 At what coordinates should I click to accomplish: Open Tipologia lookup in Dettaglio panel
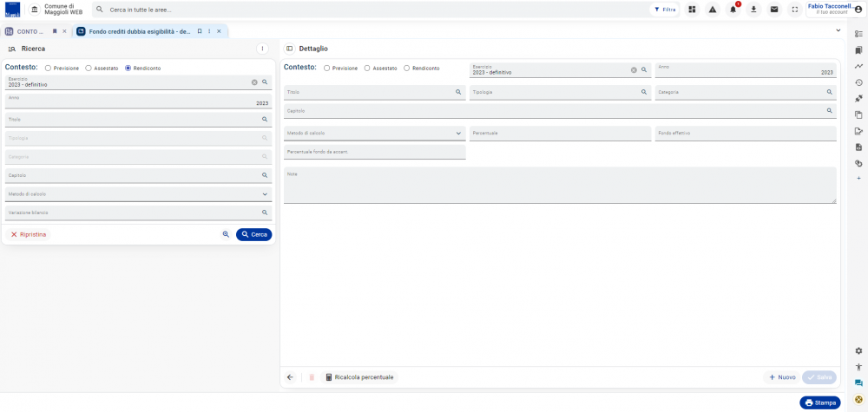[x=644, y=92]
